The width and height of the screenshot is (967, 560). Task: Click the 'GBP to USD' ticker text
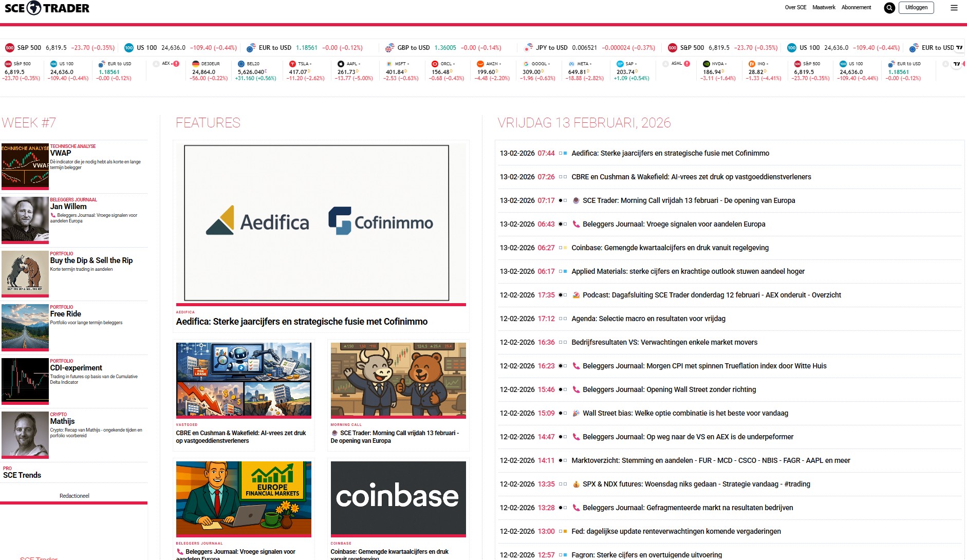[x=414, y=48]
